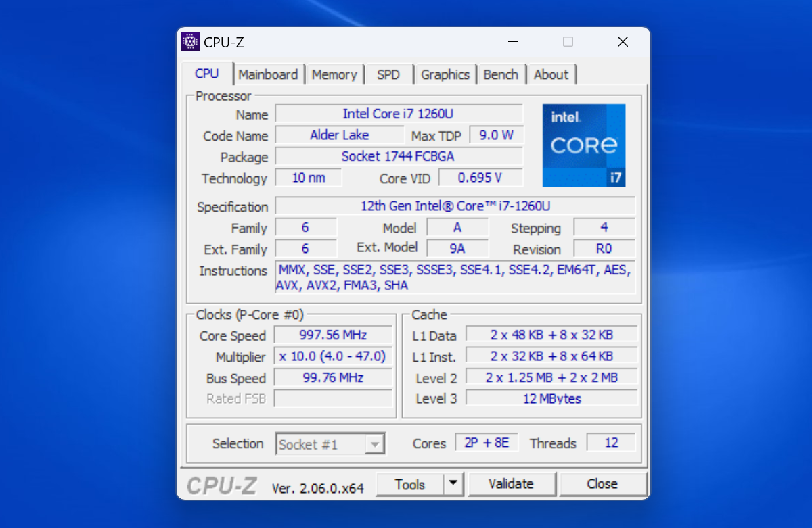Click the Multiplier value x 10.0
Image resolution: width=812 pixels, height=528 pixels.
tap(334, 356)
